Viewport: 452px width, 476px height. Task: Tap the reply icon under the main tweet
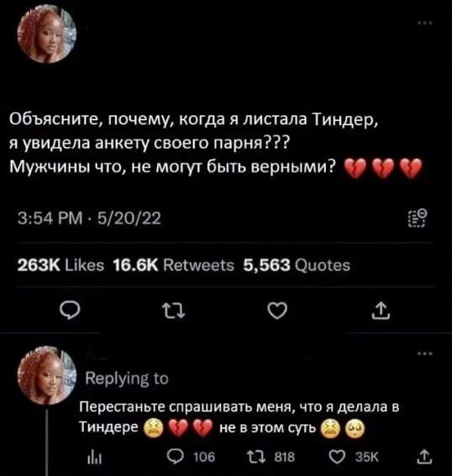point(70,311)
